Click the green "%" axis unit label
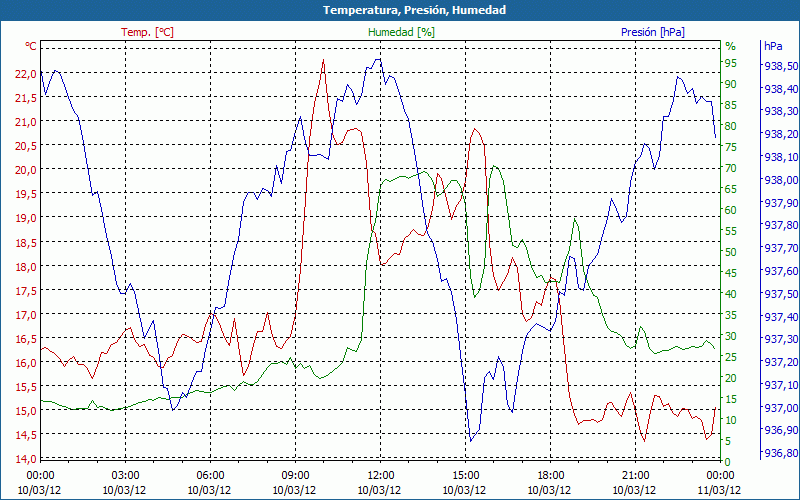The height and width of the screenshot is (500, 800). [x=731, y=46]
